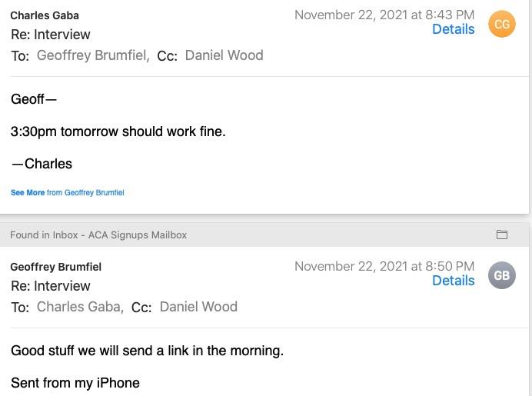Image resolution: width=532 pixels, height=396 pixels.
Task: Click Re: Interview subject in Geoffrey Brumfiel's message
Action: (51, 286)
